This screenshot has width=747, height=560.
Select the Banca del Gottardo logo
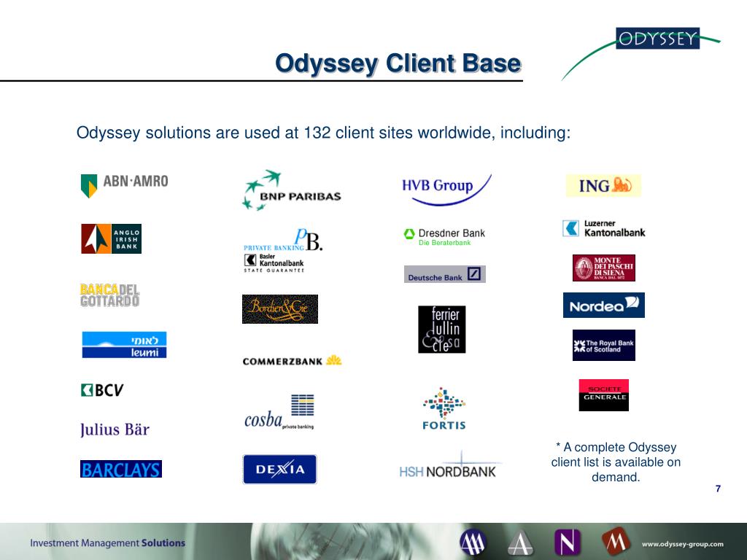(x=109, y=295)
